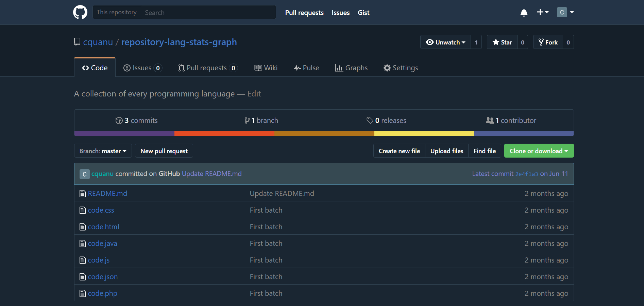Open notifications via the bell icon

524,13
